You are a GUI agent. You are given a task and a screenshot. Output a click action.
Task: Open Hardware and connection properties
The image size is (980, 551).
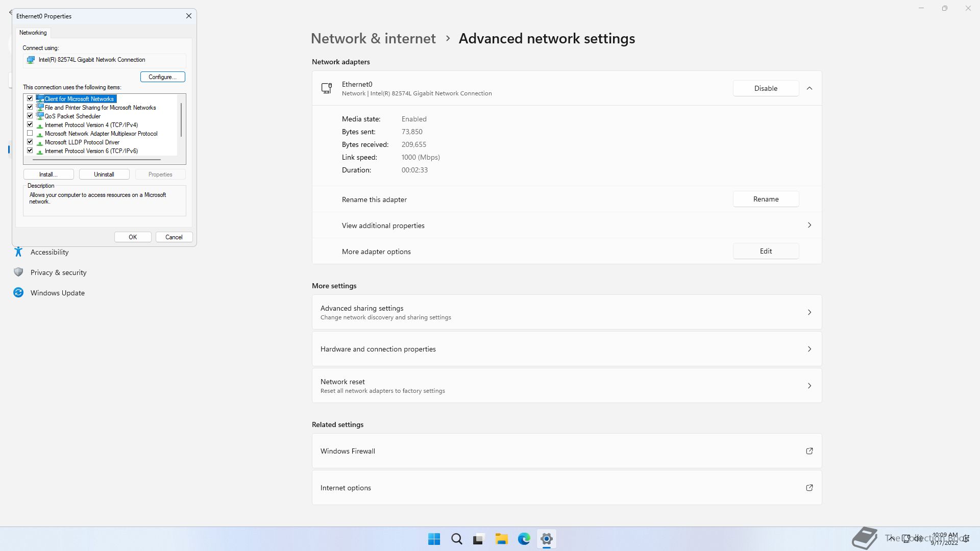[567, 349]
